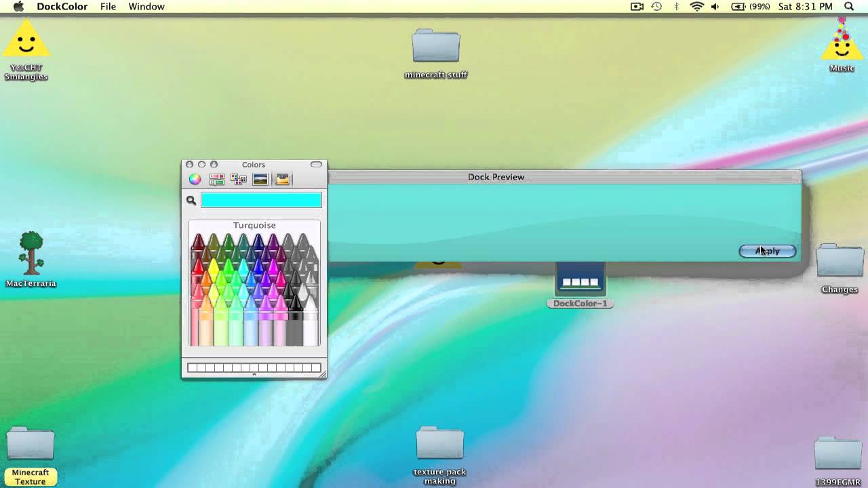Select the Crayons picker icon
Viewport: 868px width, 488px height.
click(x=282, y=180)
